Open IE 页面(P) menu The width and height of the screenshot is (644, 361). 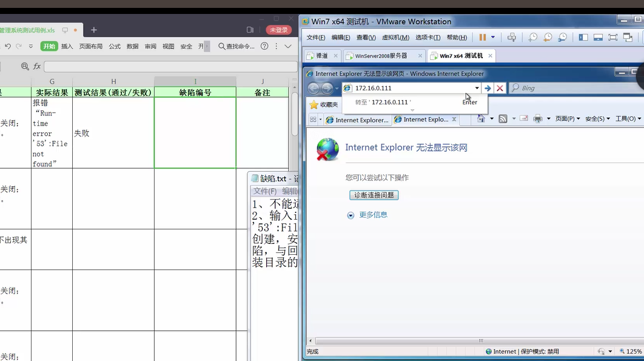[568, 119]
